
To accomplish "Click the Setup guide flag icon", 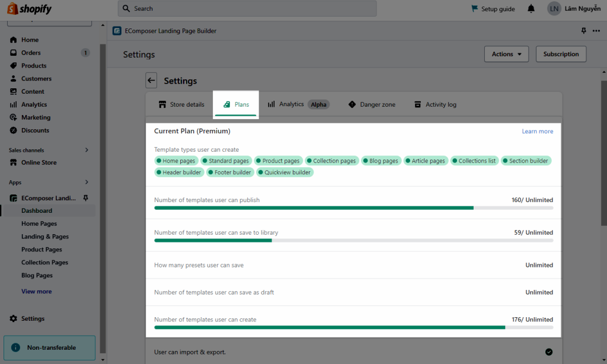I will click(475, 8).
